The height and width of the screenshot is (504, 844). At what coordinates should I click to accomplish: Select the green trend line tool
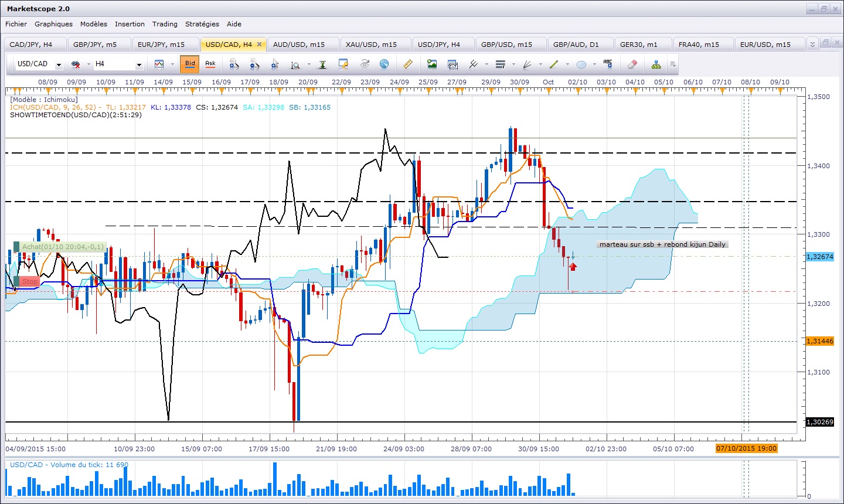[x=554, y=64]
